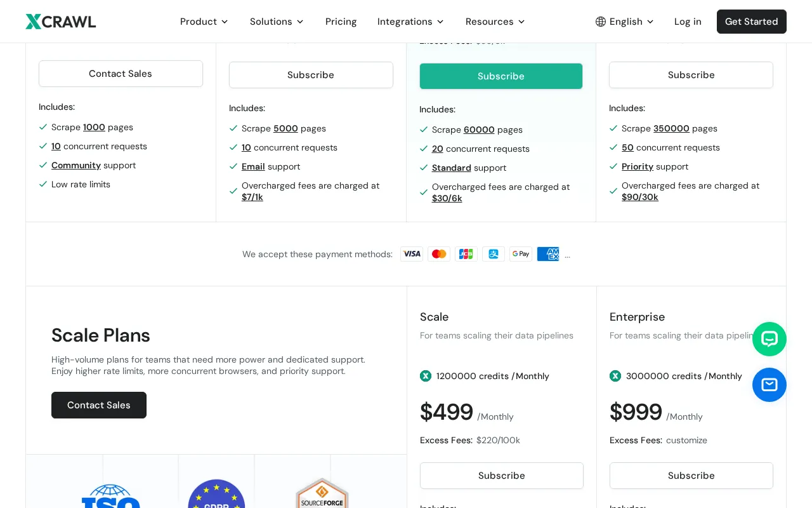Click the XCrawl logo

click(x=61, y=22)
